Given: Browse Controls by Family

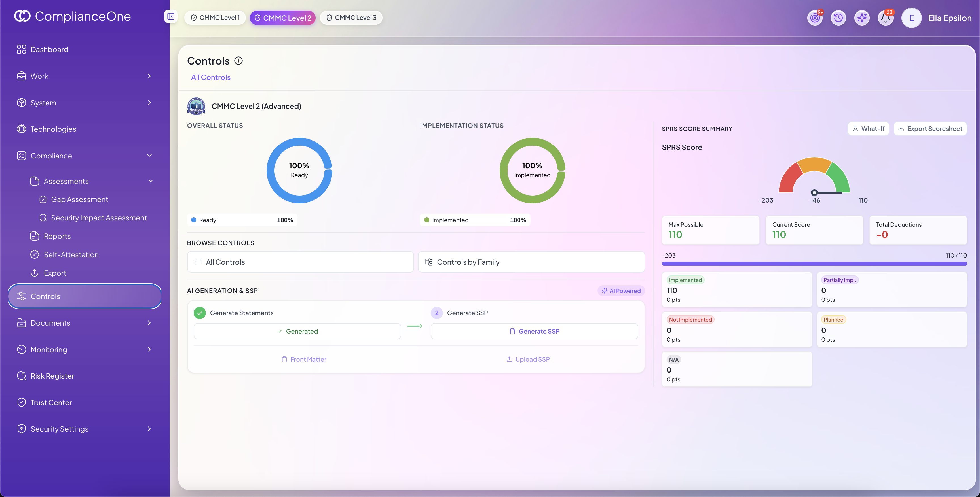Looking at the screenshot, I should coord(531,262).
